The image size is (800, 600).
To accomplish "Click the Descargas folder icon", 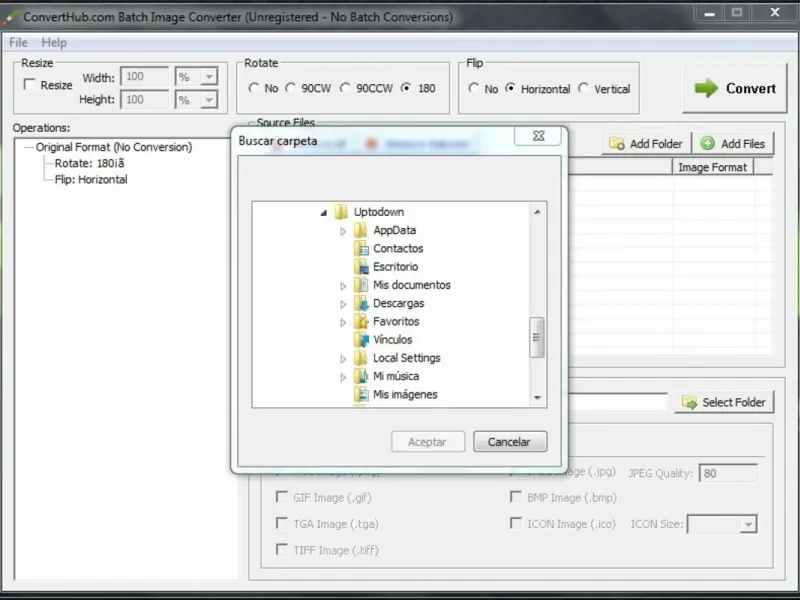I will 361,303.
